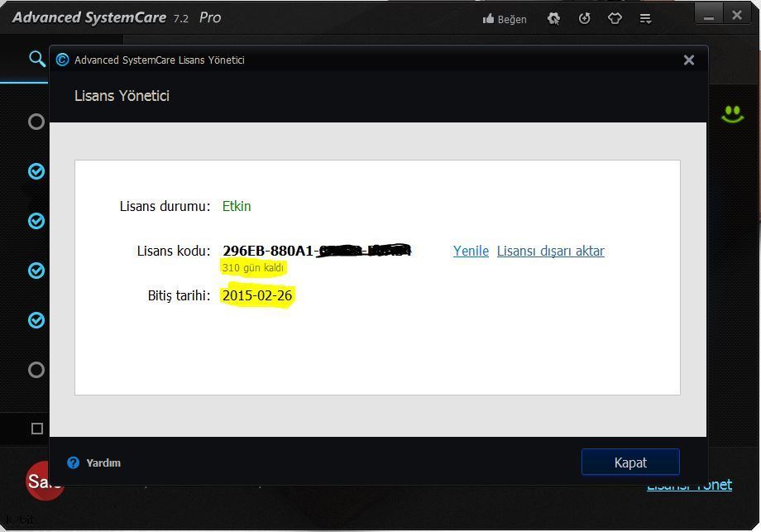Tick the square checkbox at sidebar bottom
Image resolution: width=761 pixels, height=532 pixels.
pos(37,429)
